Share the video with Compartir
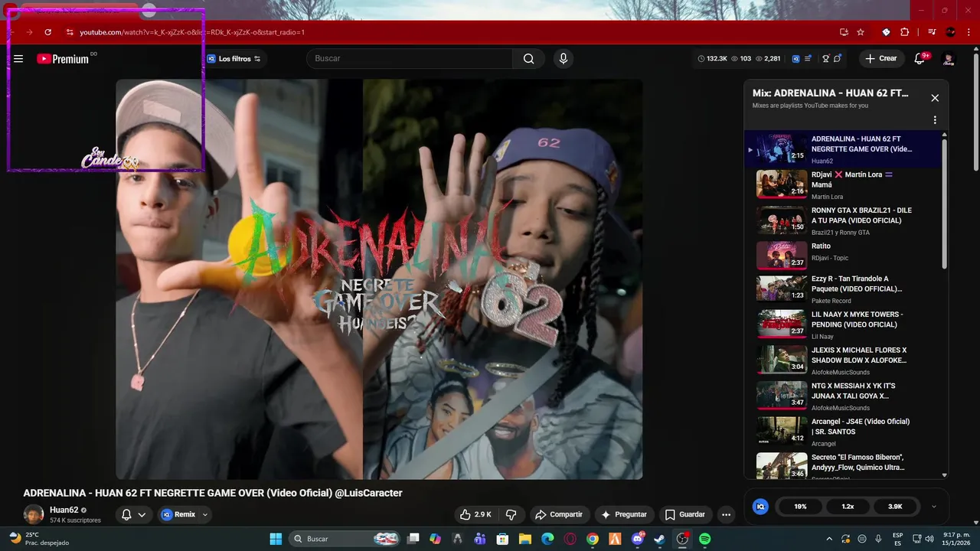Viewport: 980px width, 551px height. [x=559, y=514]
